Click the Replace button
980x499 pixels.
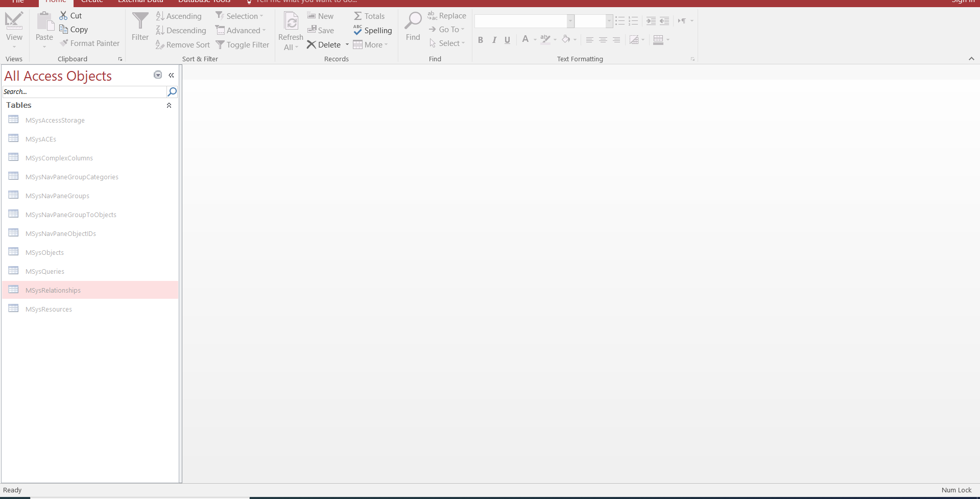pyautogui.click(x=447, y=16)
